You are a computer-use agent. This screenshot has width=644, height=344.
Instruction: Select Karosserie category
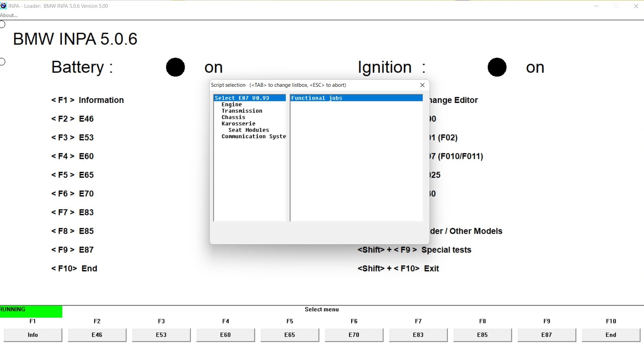pyautogui.click(x=238, y=124)
